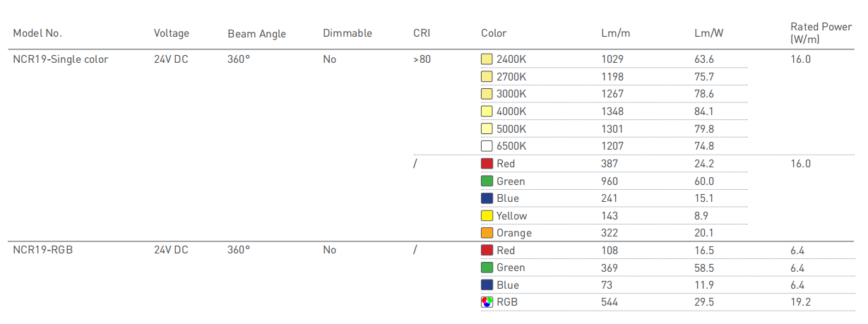
Task: Click the Model No. column header
Action: [37, 33]
